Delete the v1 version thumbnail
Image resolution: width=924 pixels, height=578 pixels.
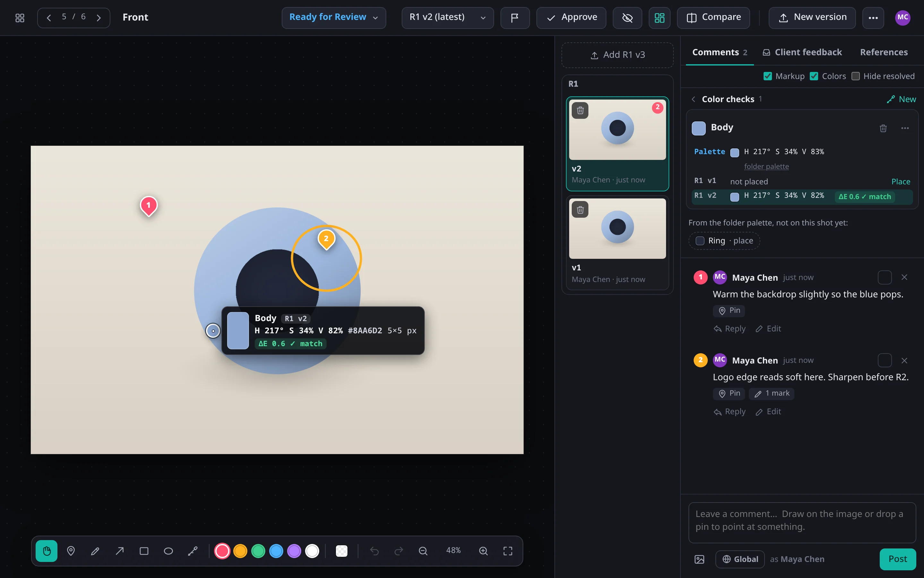point(580,209)
